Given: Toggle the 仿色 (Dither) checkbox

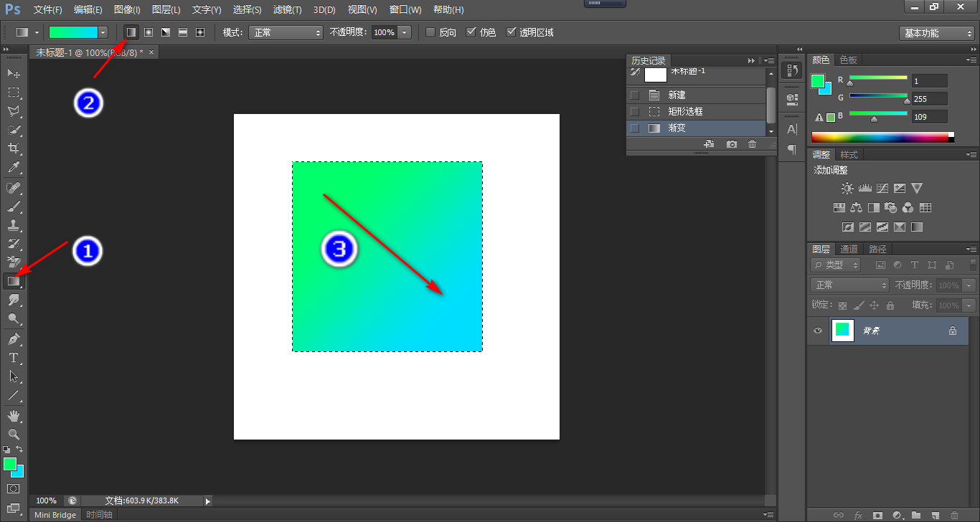Looking at the screenshot, I should click(471, 32).
